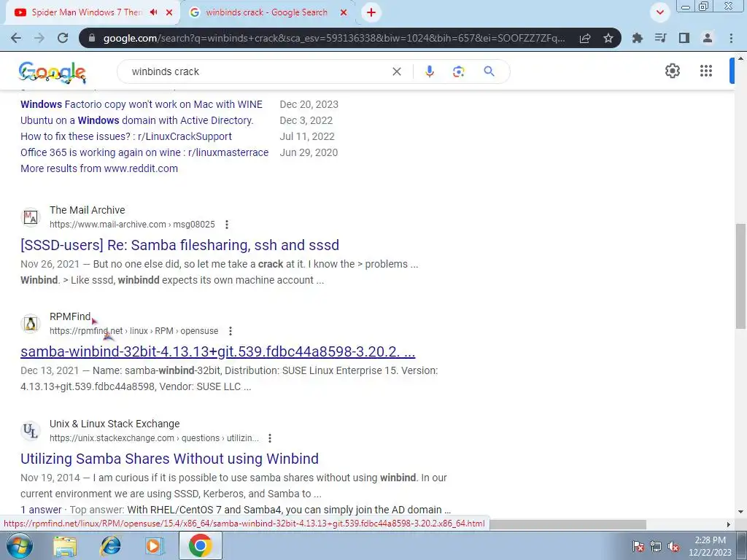Screen dimensions: 747x560
Task: Reload the current page
Action: tap(63, 38)
